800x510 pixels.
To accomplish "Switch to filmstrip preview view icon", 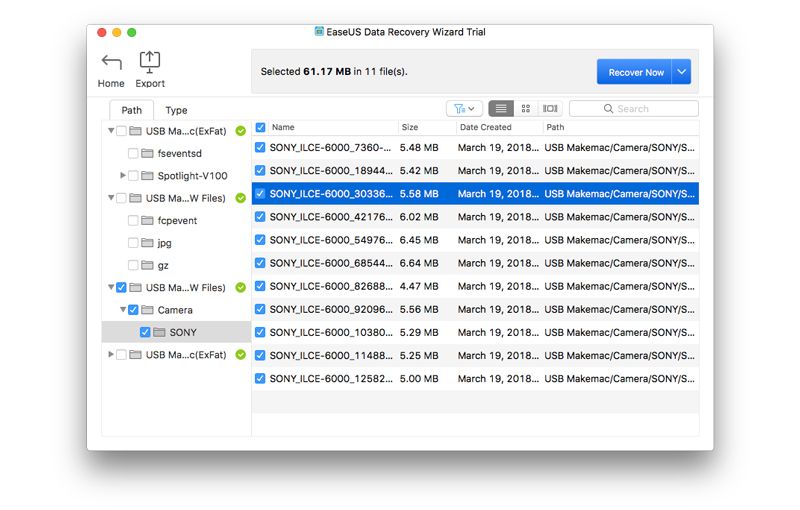I will pyautogui.click(x=550, y=109).
